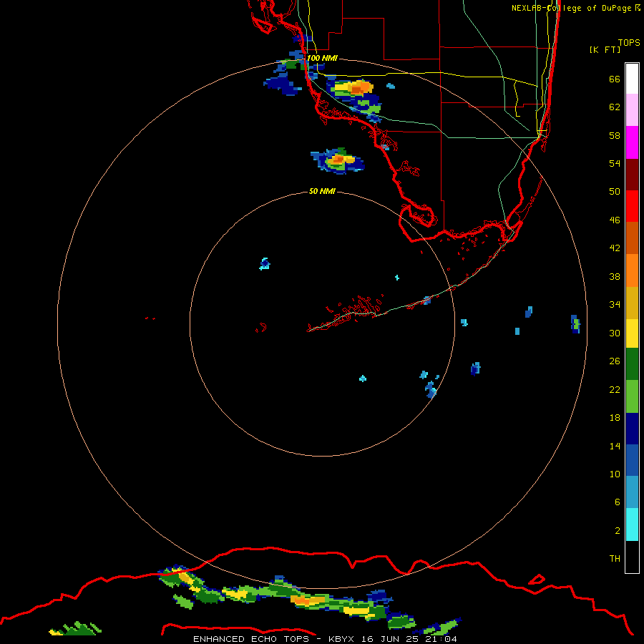Click the "TH" threshold label
644x644 pixels.
pos(615,559)
